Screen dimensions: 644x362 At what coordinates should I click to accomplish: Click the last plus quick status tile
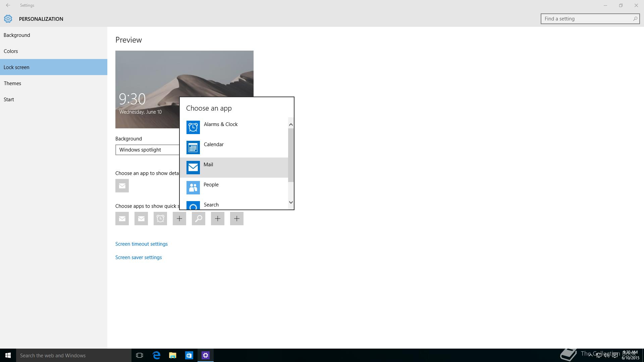coord(237,219)
